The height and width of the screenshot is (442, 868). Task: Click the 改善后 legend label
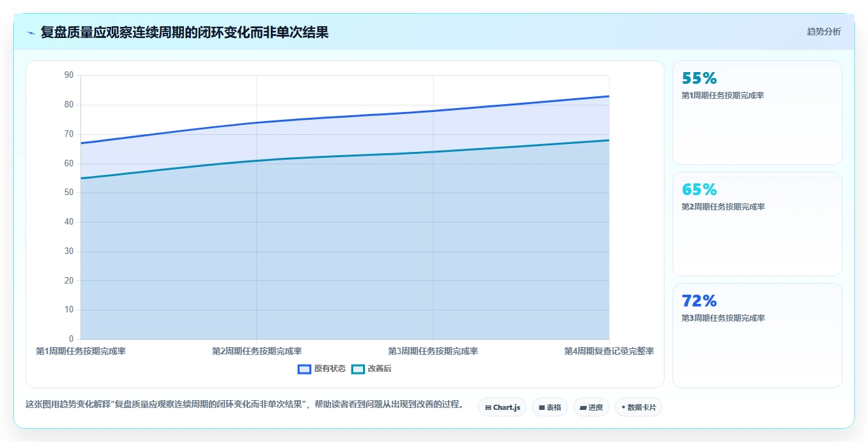coord(379,369)
